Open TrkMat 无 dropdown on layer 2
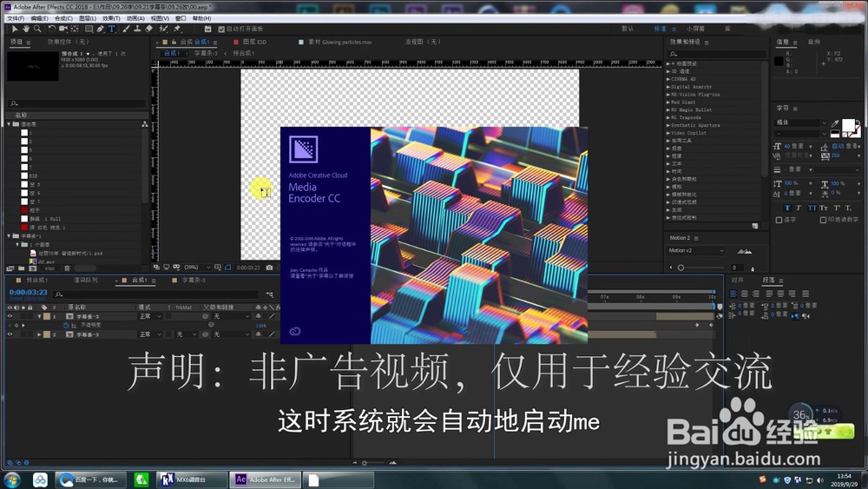The height and width of the screenshot is (489, 868). coord(187,334)
